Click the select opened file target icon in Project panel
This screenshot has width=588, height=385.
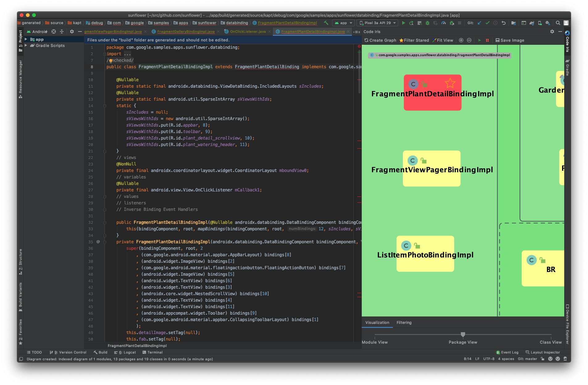point(54,31)
